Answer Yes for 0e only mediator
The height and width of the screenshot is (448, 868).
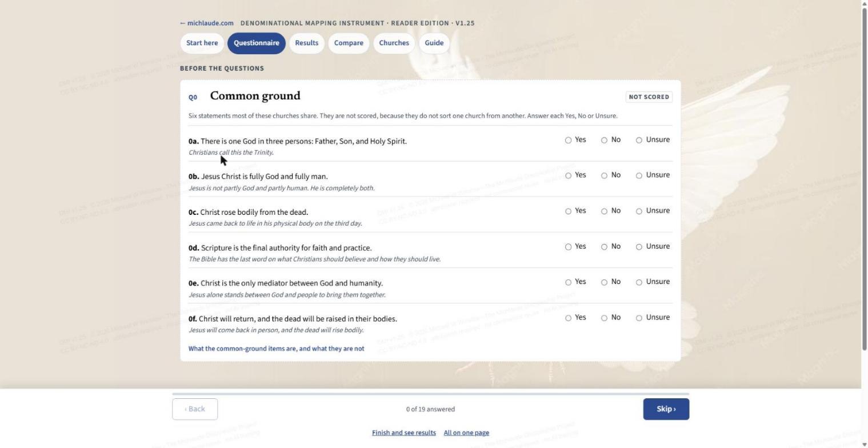pyautogui.click(x=569, y=282)
